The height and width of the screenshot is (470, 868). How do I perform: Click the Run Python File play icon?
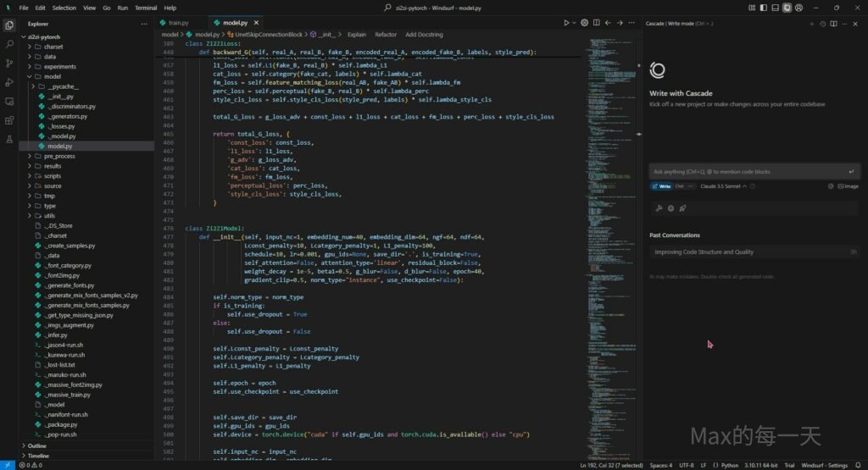[567, 23]
